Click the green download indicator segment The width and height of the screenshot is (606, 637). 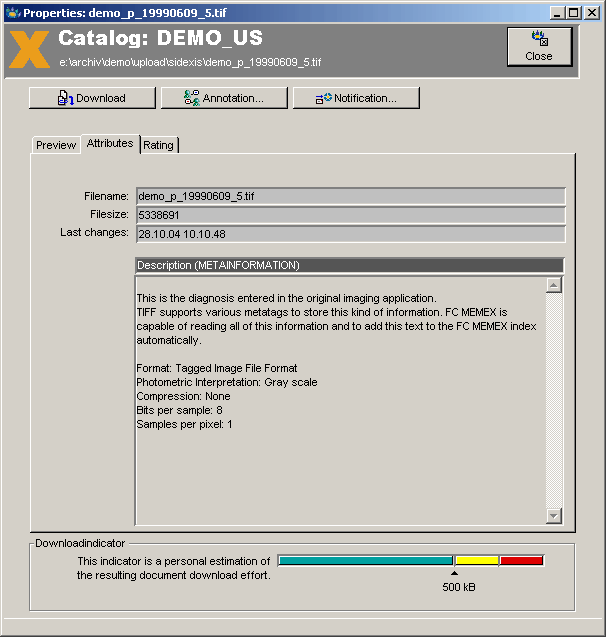coord(365,561)
